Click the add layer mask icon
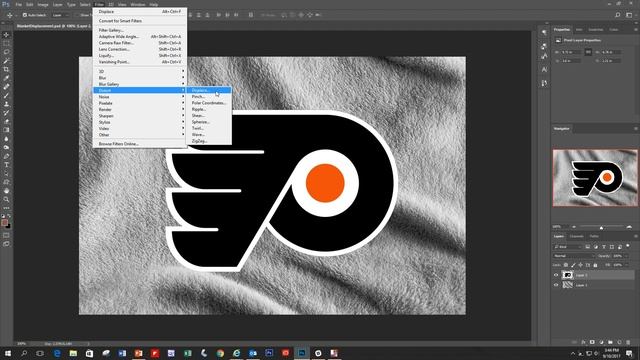This screenshot has width=640, height=360. pos(592,342)
